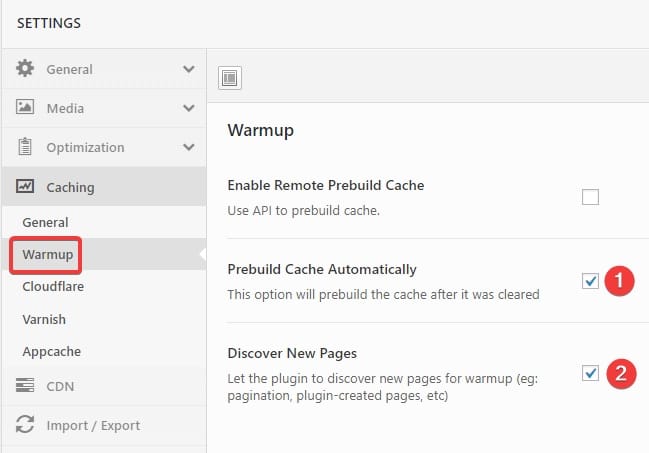Select the highlighted Warmup menu item
649x453 pixels.
(46, 254)
